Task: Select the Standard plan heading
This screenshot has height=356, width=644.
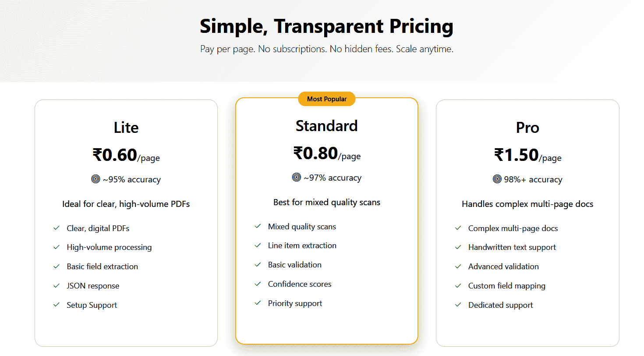Action: coord(327,126)
